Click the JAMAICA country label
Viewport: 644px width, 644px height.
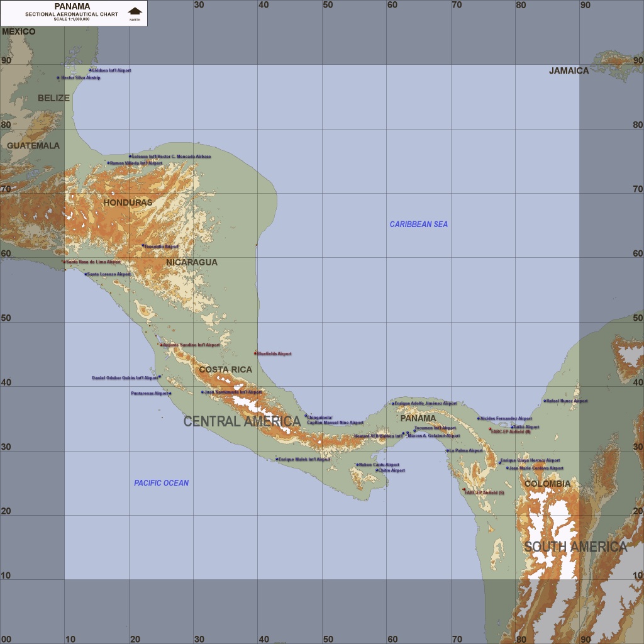click(569, 71)
